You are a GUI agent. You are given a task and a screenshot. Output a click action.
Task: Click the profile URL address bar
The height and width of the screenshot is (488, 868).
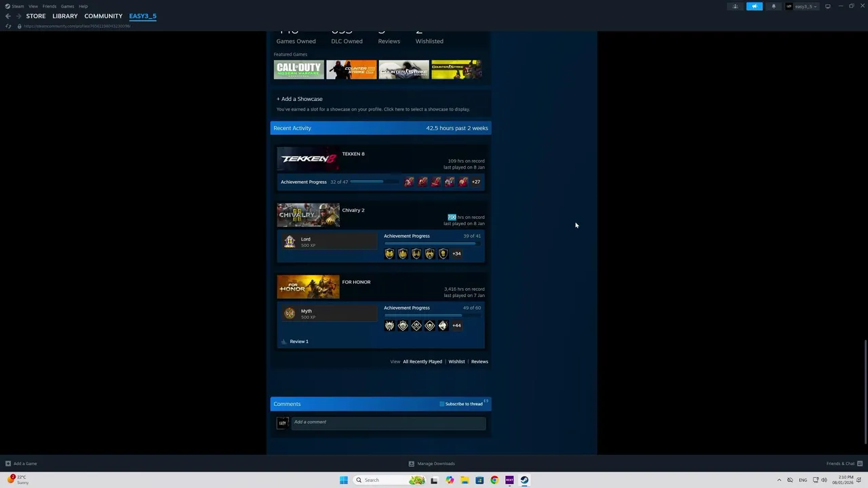coord(77,26)
